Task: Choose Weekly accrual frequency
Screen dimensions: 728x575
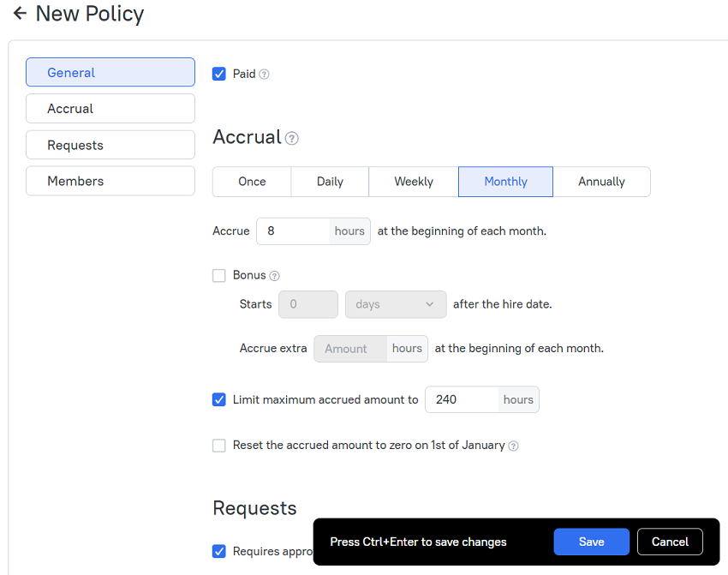Action: (x=413, y=182)
